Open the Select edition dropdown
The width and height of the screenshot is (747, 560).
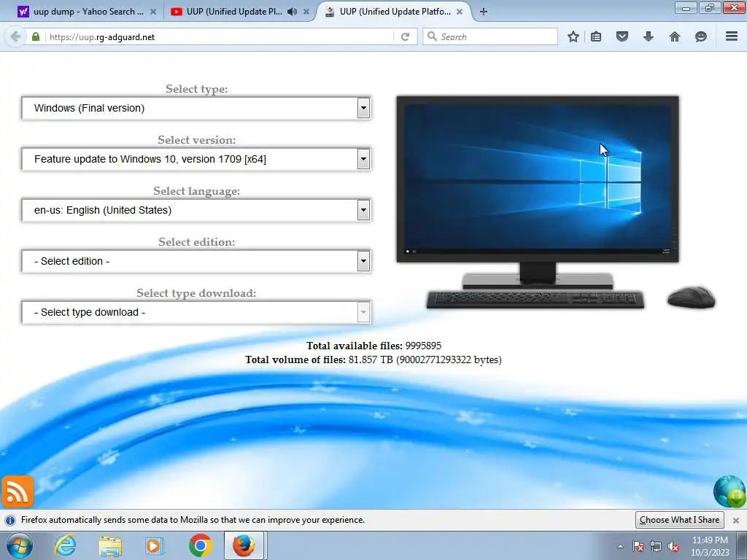(196, 261)
